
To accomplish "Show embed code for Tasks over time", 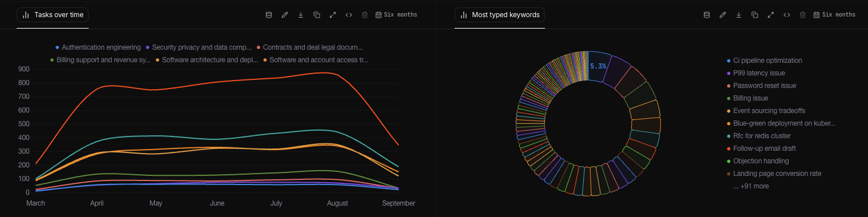I will [x=349, y=15].
